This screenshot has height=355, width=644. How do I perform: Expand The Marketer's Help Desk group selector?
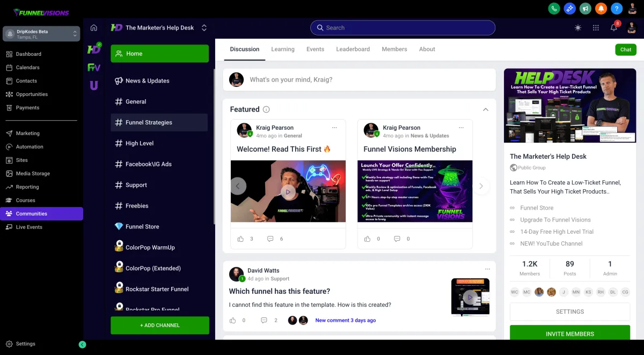[x=204, y=28]
